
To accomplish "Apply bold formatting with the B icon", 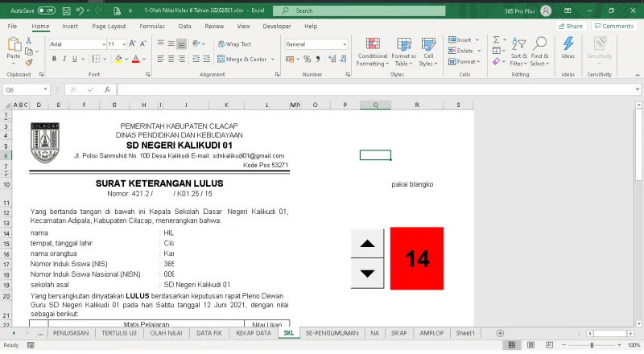I will [54, 59].
